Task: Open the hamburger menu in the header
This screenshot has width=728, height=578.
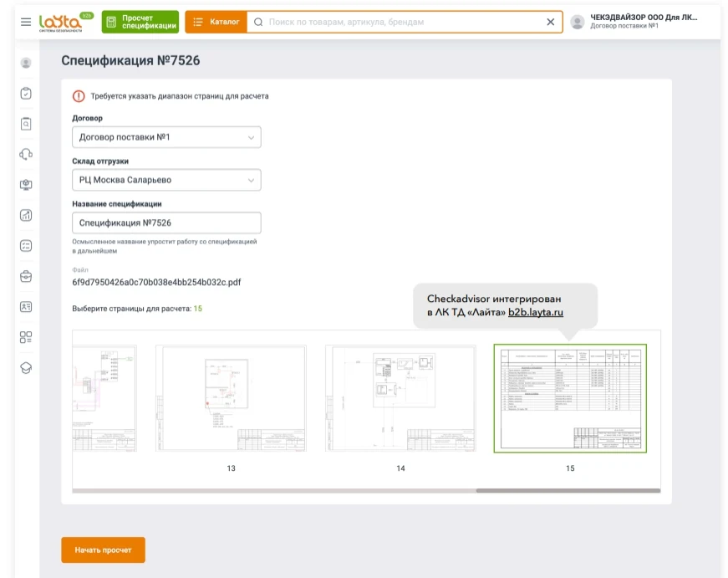Action: (26, 22)
